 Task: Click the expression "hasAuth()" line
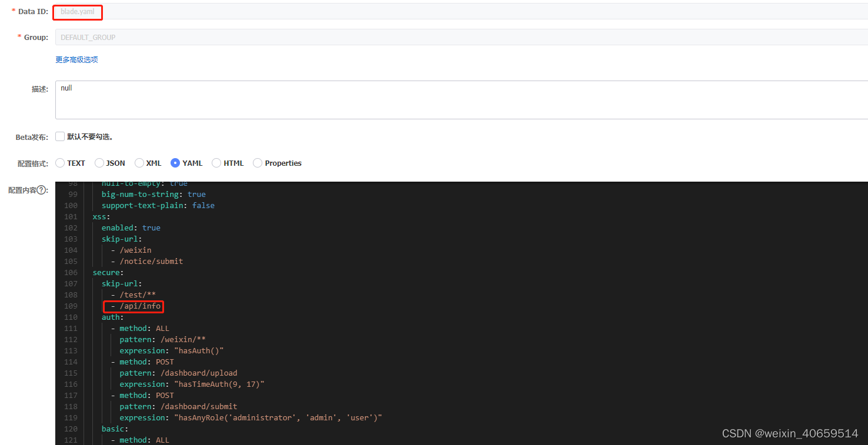point(172,350)
